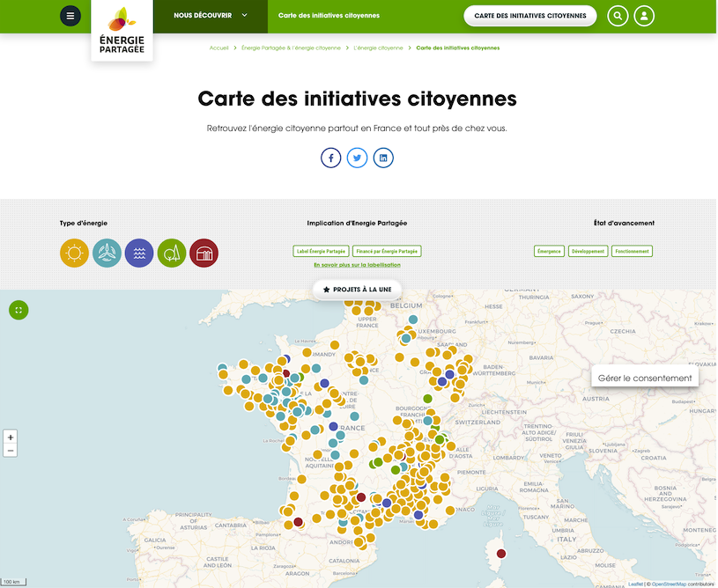Toggle the Financé par Énergie Partagée filter
Image resolution: width=718 pixels, height=588 pixels.
[387, 251]
